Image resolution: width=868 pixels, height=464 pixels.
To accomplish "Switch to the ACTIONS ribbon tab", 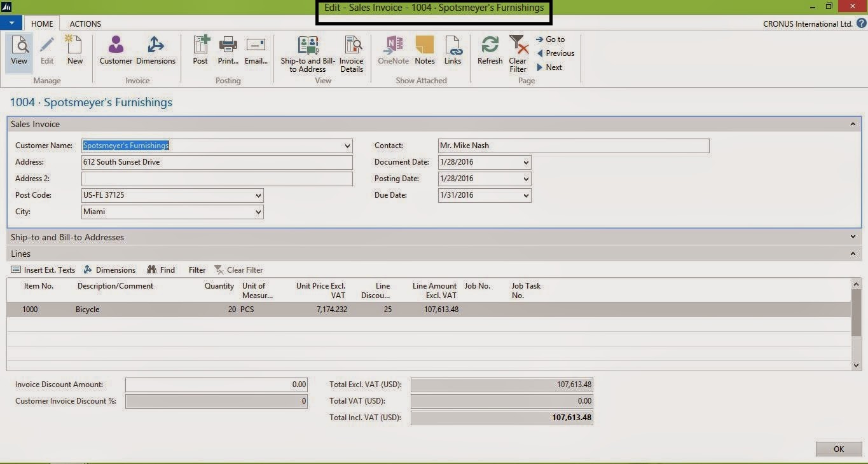I will [85, 24].
